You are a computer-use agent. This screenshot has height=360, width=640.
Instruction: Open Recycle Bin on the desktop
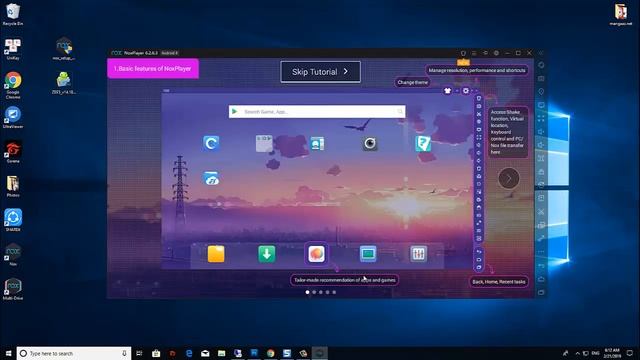point(13,14)
